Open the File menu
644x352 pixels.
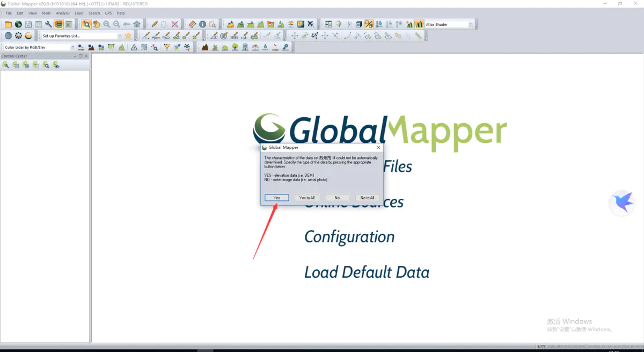9,13
